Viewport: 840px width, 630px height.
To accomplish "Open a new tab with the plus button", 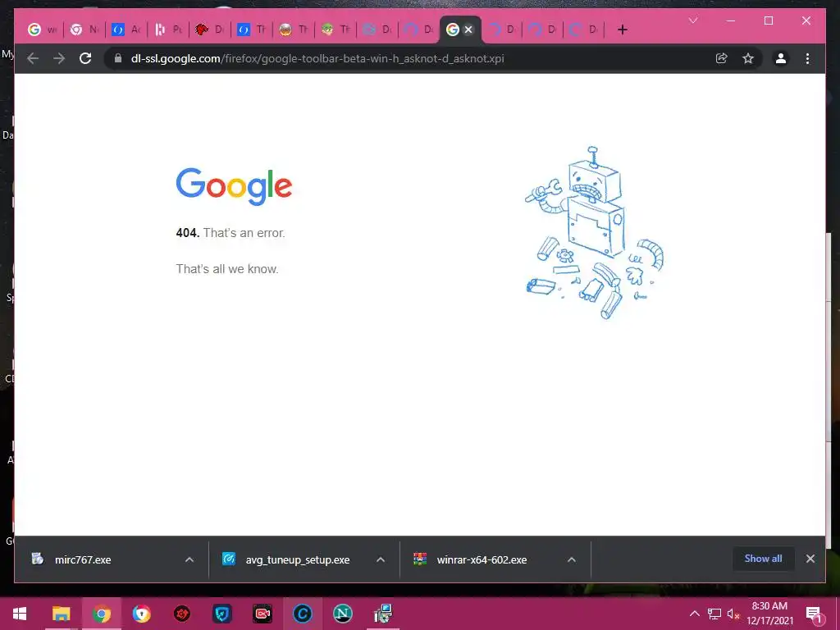I will (622, 30).
